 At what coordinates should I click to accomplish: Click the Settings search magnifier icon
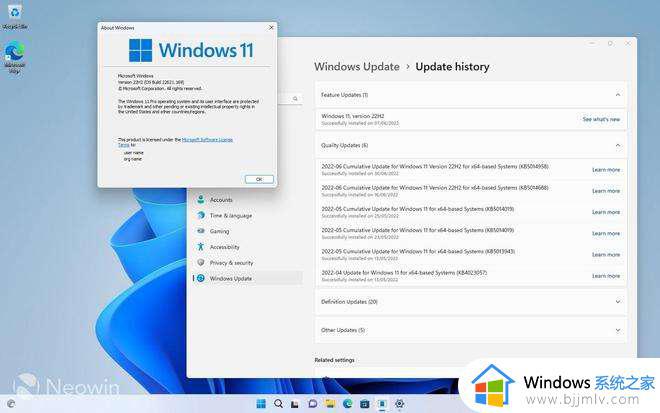[x=295, y=99]
